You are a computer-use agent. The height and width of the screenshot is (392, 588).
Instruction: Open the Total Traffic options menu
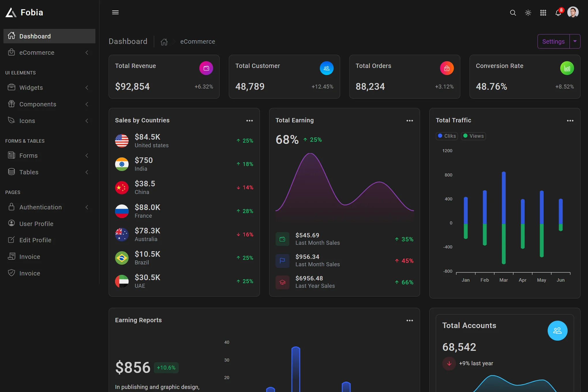pyautogui.click(x=570, y=121)
